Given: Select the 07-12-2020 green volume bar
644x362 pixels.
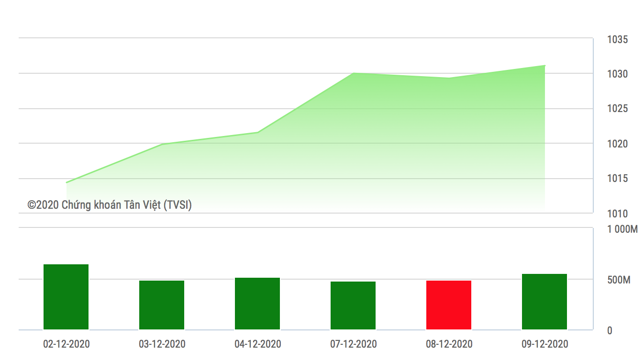Looking at the screenshot, I should click(353, 305).
